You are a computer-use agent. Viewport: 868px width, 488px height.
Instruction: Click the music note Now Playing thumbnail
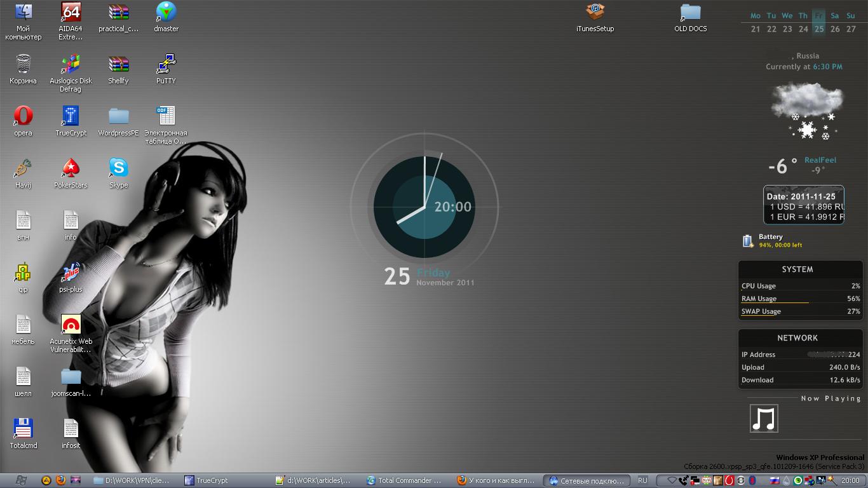tap(764, 419)
